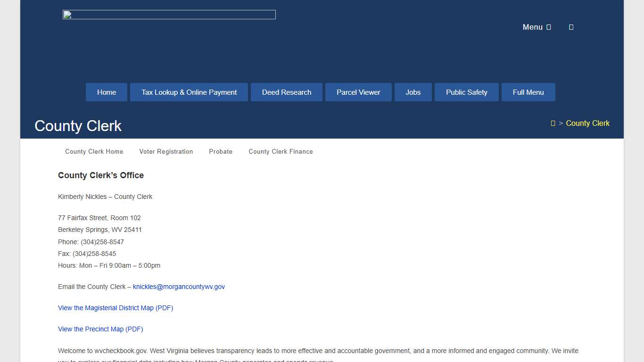This screenshot has height=362, width=644.
Task: Email knickles@morgancountywv.gov
Action: pyautogui.click(x=179, y=287)
